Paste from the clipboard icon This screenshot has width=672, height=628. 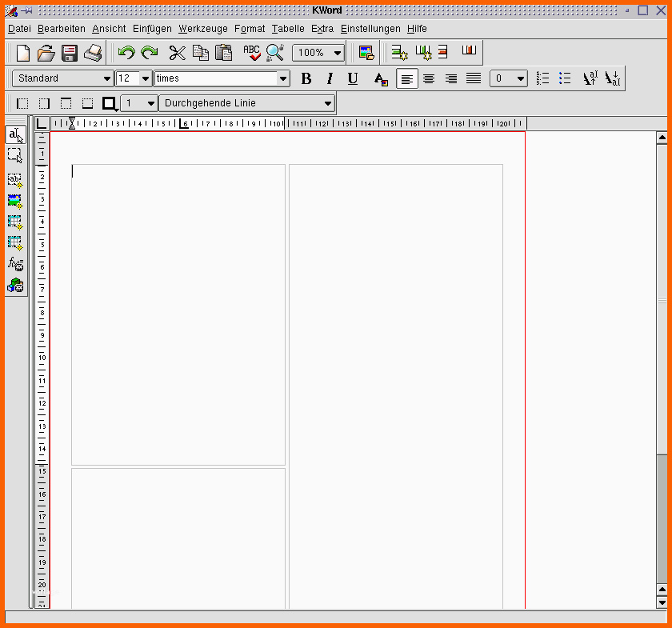[x=223, y=53]
